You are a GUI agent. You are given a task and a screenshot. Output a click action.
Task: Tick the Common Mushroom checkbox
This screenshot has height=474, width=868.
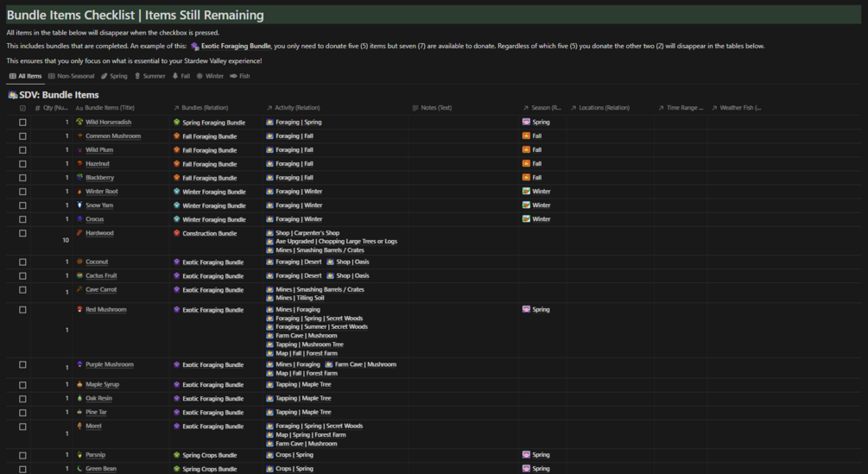pyautogui.click(x=22, y=136)
